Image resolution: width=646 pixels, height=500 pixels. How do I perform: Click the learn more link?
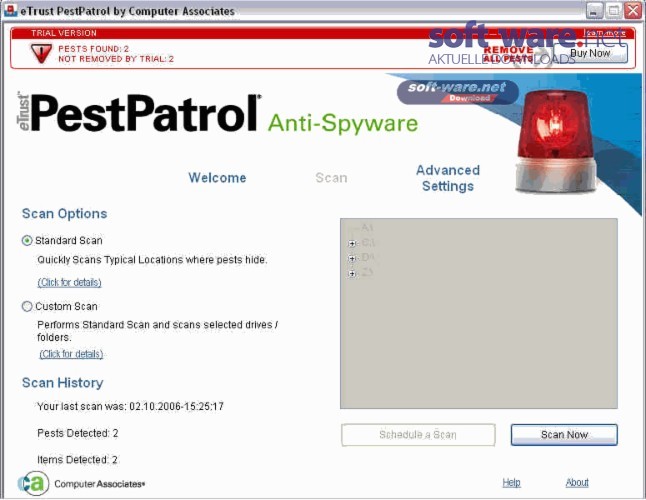(605, 33)
